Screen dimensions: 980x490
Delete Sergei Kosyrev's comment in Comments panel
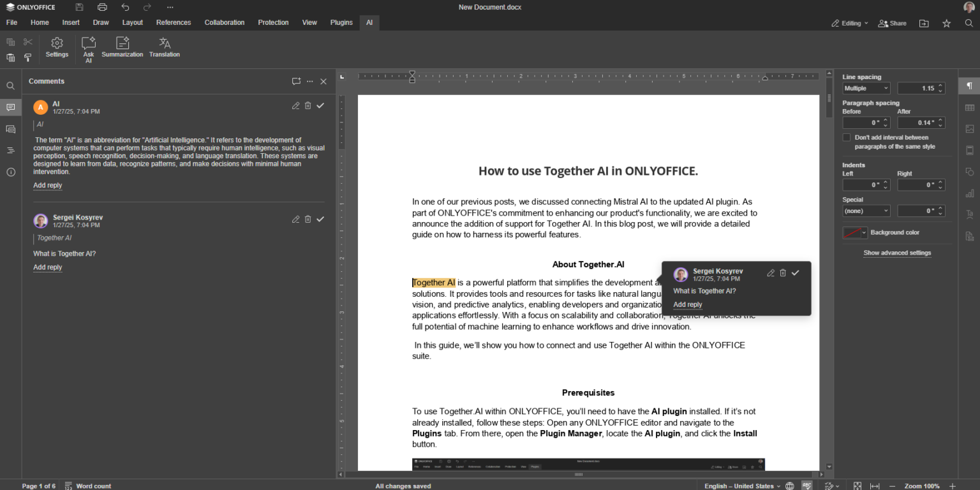(x=308, y=219)
